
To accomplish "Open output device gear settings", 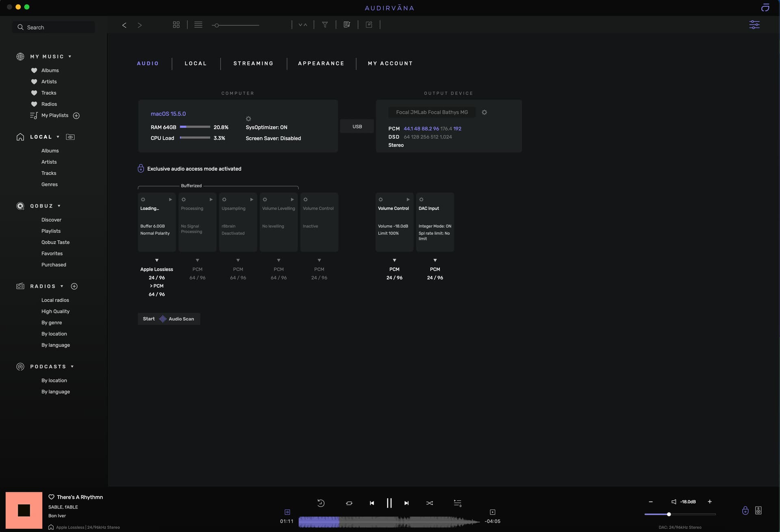I will (484, 112).
